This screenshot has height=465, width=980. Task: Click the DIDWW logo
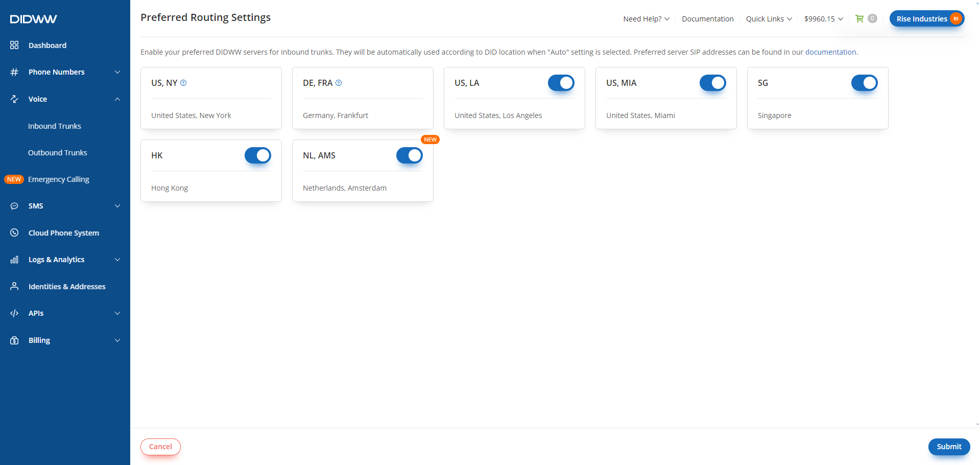pos(33,19)
